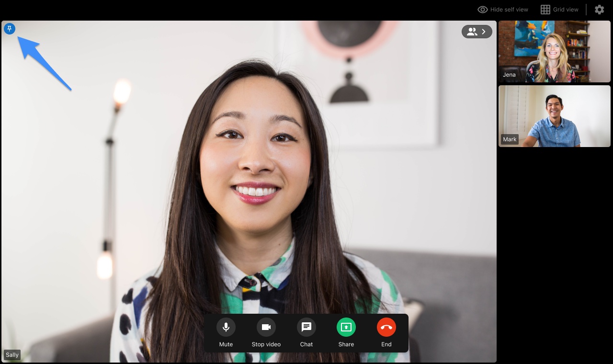Screen dimensions: 613x364
Task: Choose Grid view from the top bar
Action: tap(559, 9)
